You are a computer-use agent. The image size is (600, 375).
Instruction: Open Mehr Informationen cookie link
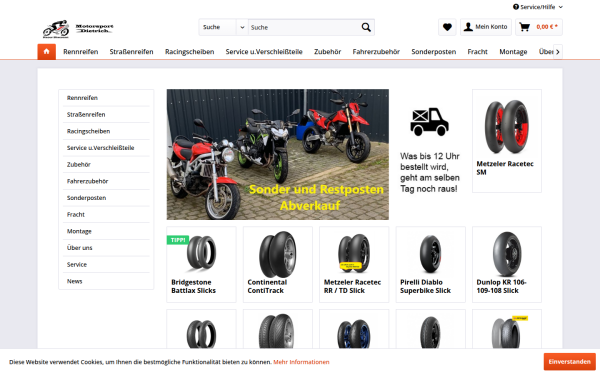(x=301, y=362)
